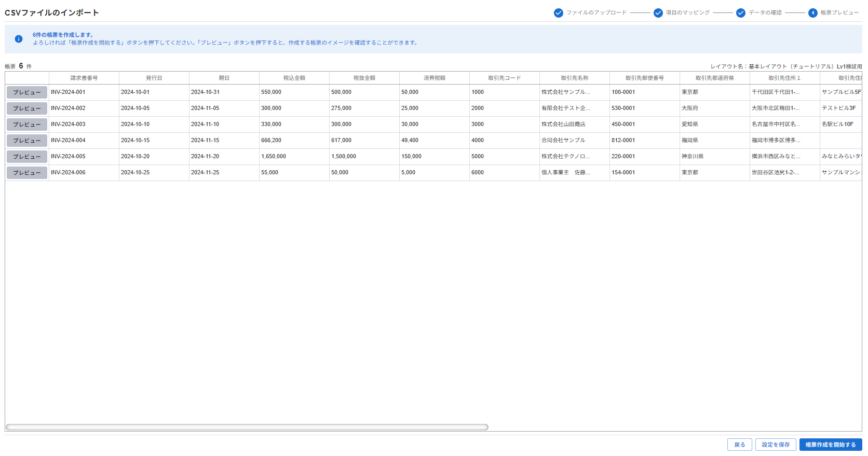This screenshot has width=868, height=456.
Task: Go back using 戻る button
Action: click(739, 445)
